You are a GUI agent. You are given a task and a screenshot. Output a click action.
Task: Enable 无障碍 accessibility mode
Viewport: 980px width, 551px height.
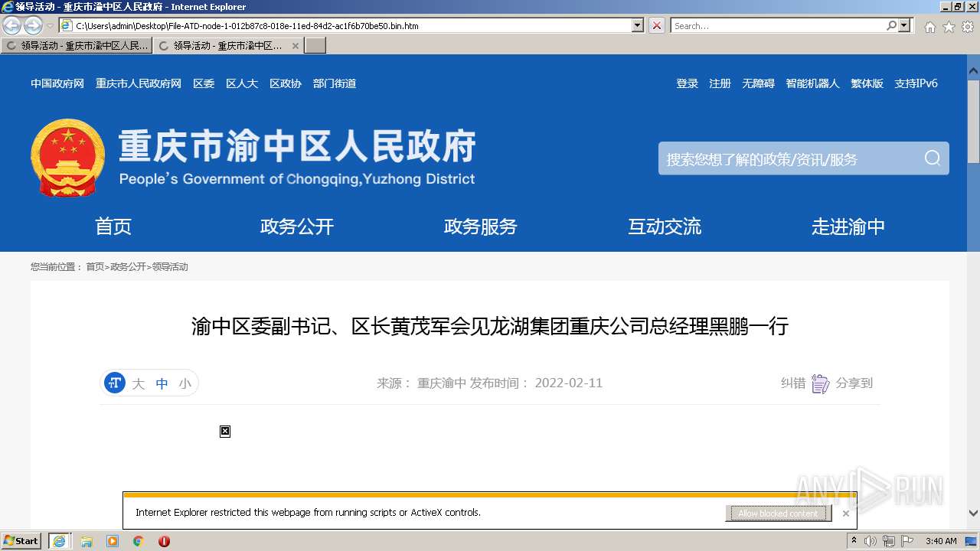tap(758, 83)
